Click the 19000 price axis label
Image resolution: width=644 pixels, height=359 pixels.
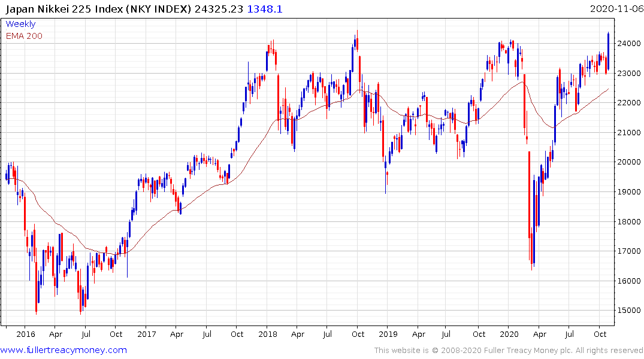tap(629, 191)
